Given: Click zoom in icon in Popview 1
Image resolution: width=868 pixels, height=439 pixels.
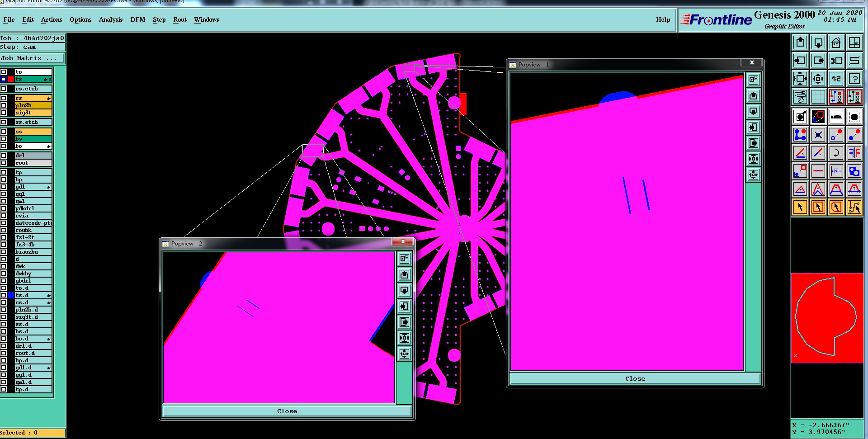Looking at the screenshot, I should (753, 159).
